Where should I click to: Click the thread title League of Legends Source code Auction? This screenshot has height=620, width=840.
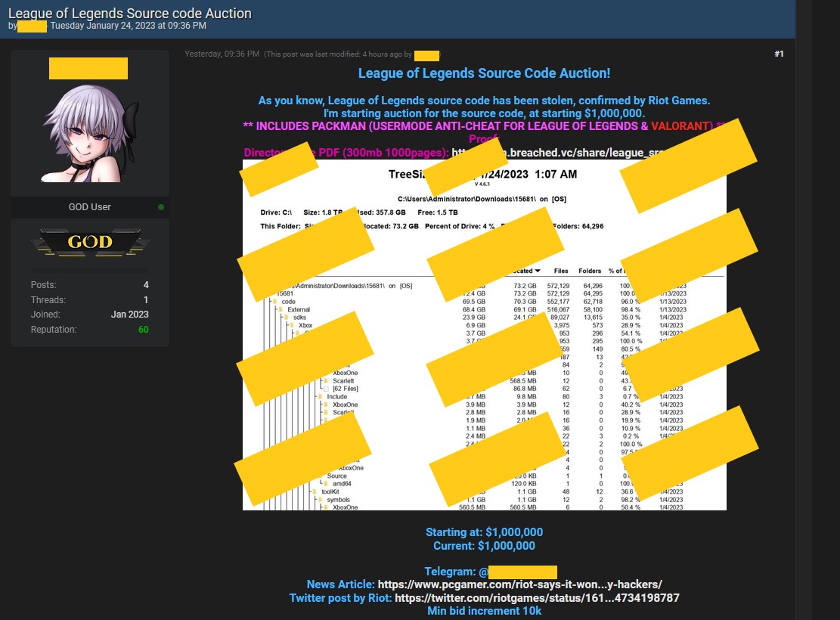[x=130, y=13]
